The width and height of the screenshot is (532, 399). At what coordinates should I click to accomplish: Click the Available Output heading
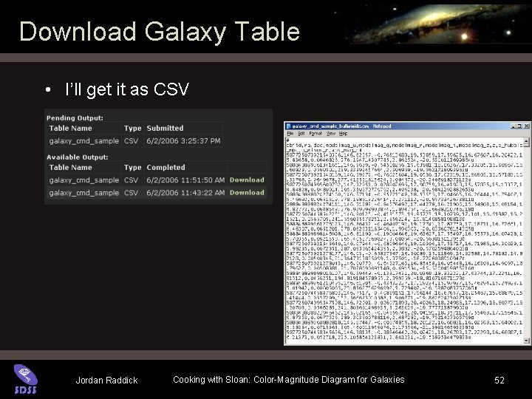click(78, 157)
